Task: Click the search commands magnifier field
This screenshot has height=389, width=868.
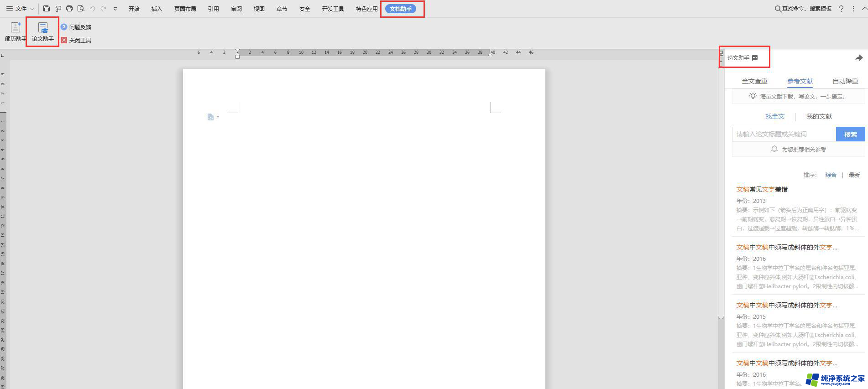Action: coord(803,9)
